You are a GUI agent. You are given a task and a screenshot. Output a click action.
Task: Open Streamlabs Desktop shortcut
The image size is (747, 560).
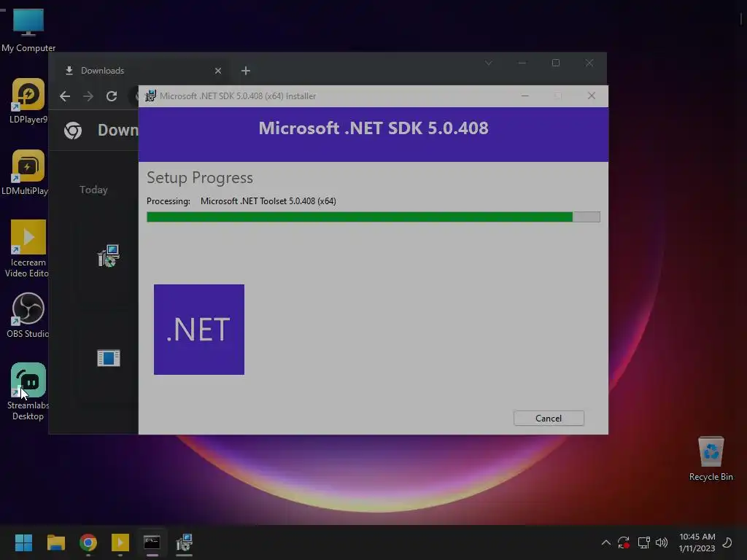pos(28,392)
